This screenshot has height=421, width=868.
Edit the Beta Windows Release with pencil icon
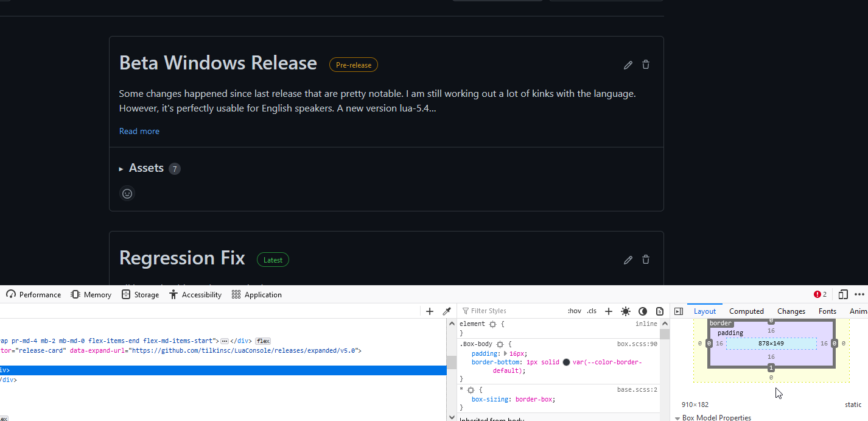[628, 65]
